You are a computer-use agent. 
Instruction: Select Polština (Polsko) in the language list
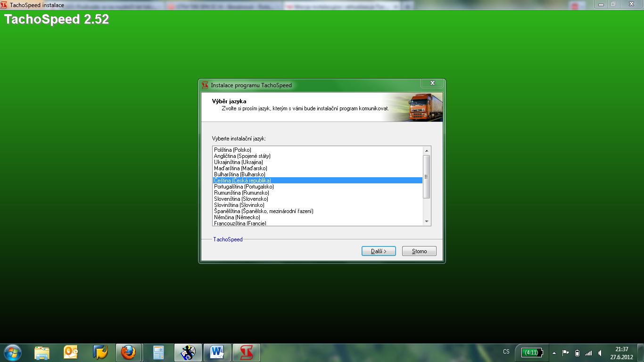(317, 150)
